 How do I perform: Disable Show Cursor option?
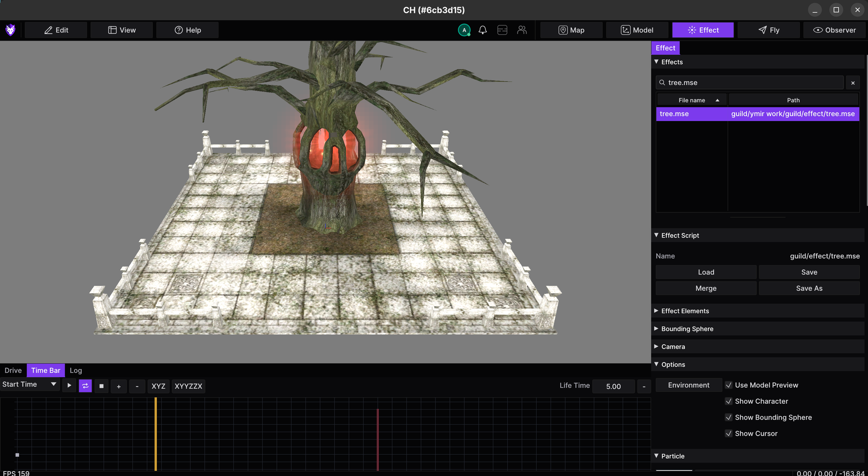click(x=729, y=434)
